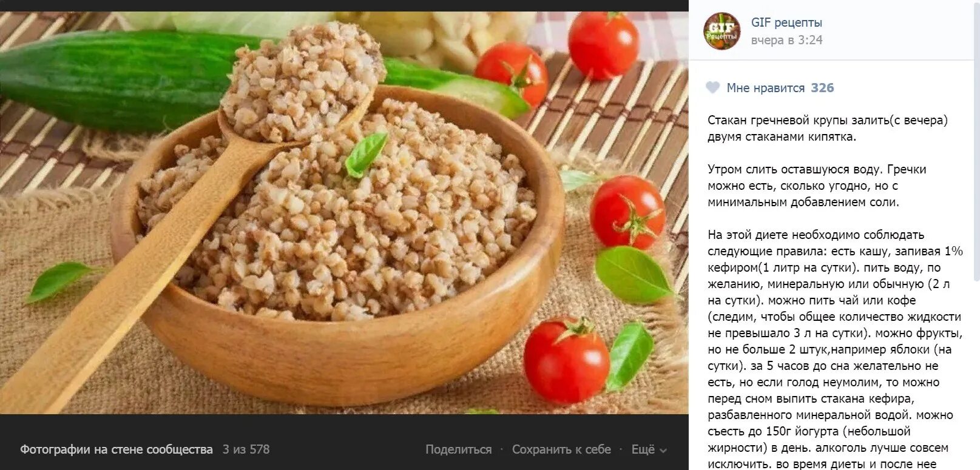This screenshot has width=980, height=470.
Task: Click Сохранить к себе to save photo
Action: tap(561, 449)
